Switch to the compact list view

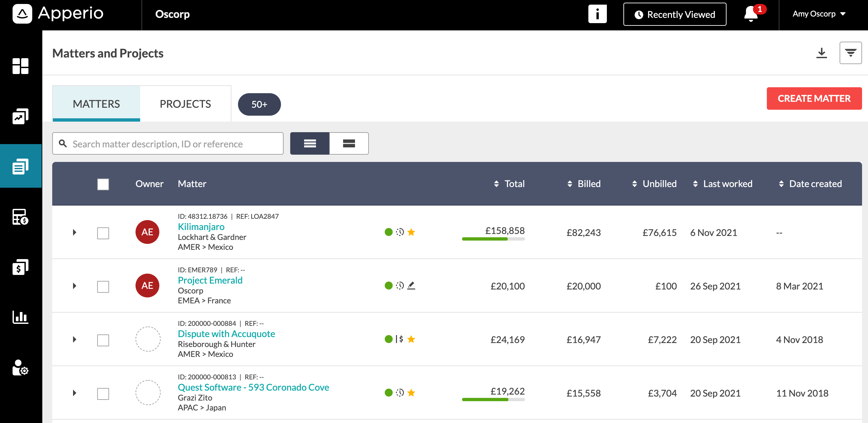click(310, 143)
